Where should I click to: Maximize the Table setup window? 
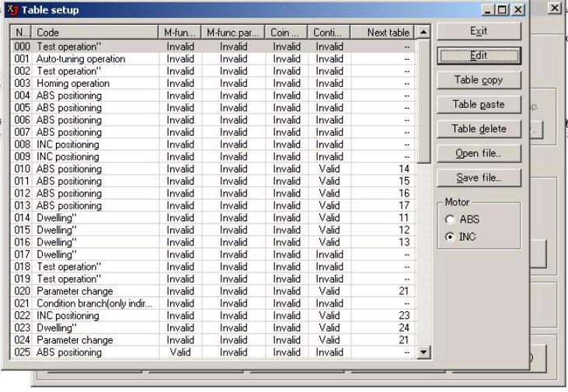point(502,10)
